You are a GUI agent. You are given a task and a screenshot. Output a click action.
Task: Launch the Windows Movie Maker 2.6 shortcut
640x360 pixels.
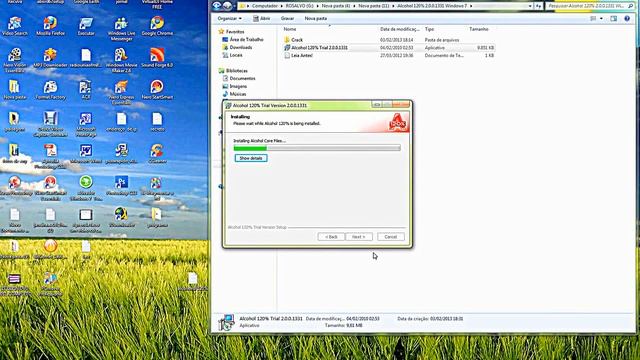121,60
